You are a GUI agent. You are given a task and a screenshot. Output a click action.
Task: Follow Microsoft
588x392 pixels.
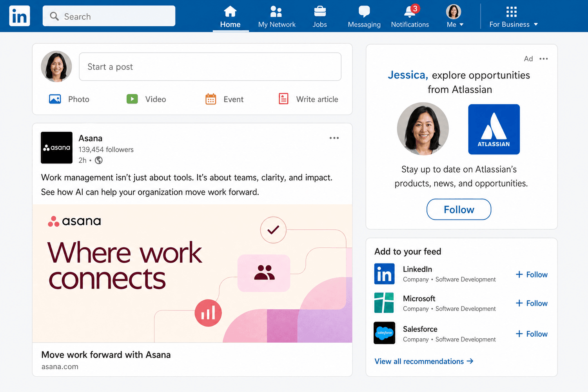(x=532, y=303)
